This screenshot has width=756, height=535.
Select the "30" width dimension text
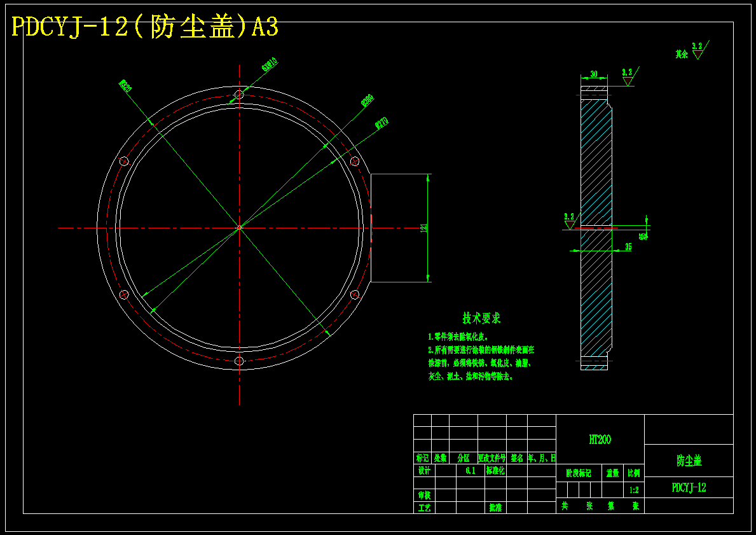[594, 74]
